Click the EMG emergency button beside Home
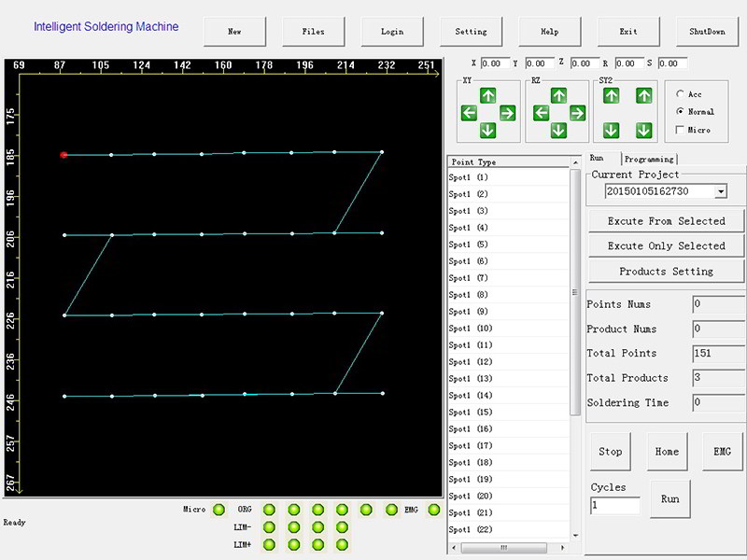747x560 pixels. click(722, 452)
